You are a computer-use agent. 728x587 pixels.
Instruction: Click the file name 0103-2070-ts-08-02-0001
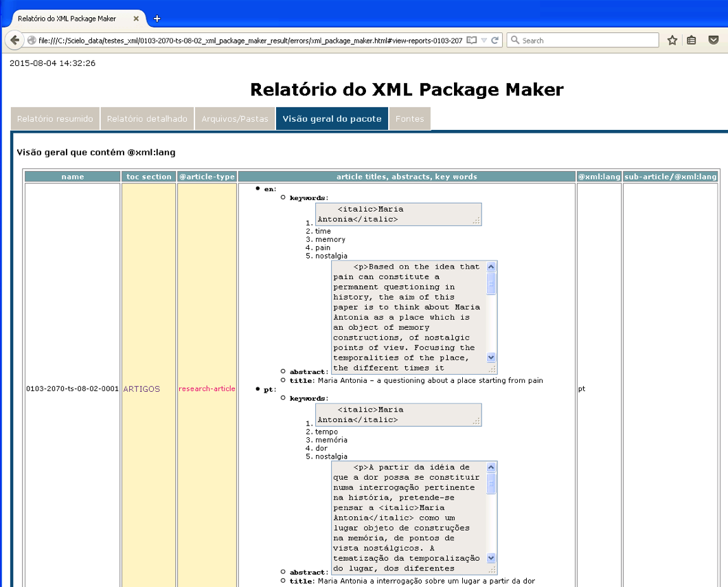tap(72, 388)
